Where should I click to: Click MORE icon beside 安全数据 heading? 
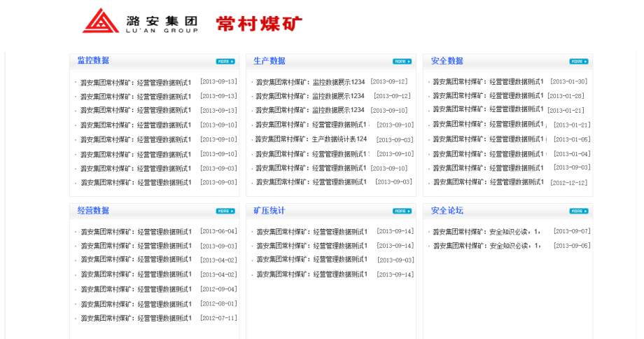click(579, 62)
